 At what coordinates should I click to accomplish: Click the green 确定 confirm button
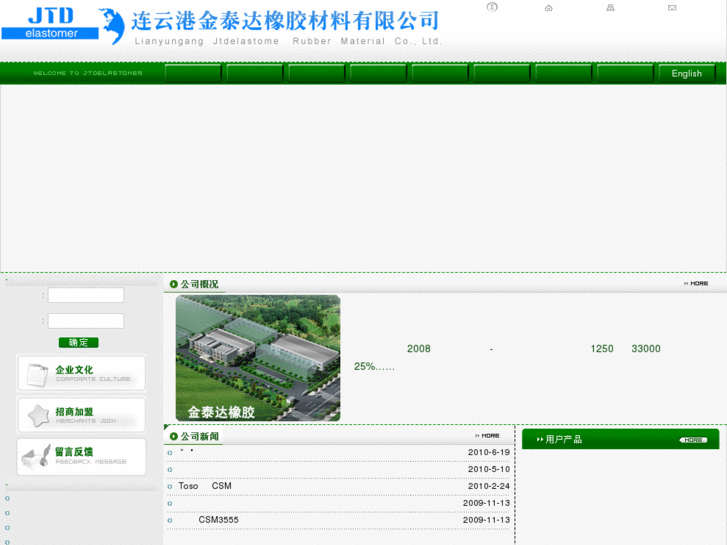pos(78,342)
